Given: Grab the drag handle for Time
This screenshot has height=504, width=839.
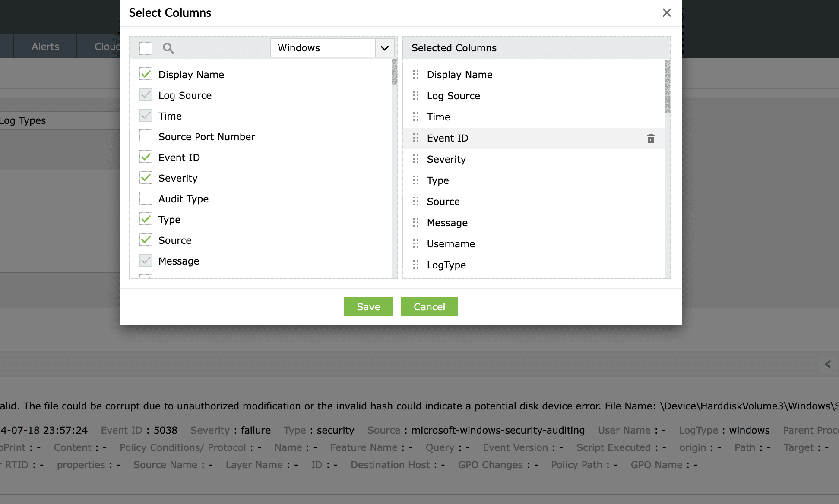Looking at the screenshot, I should 416,117.
